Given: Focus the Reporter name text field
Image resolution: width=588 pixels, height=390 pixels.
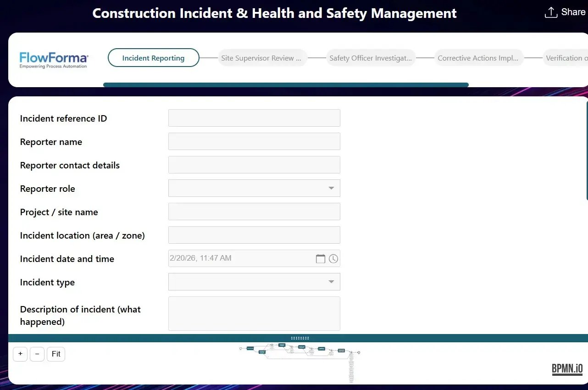Looking at the screenshot, I should [x=254, y=141].
